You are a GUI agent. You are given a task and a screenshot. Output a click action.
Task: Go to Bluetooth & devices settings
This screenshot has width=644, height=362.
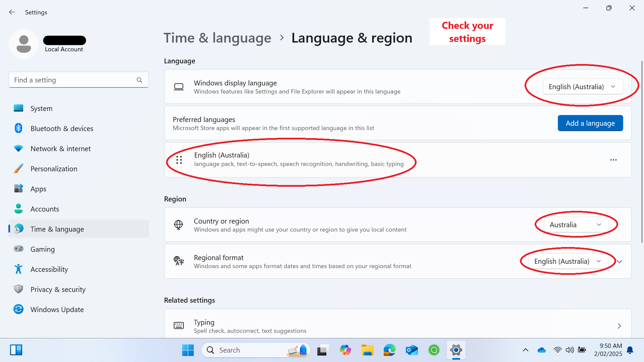[x=62, y=129]
